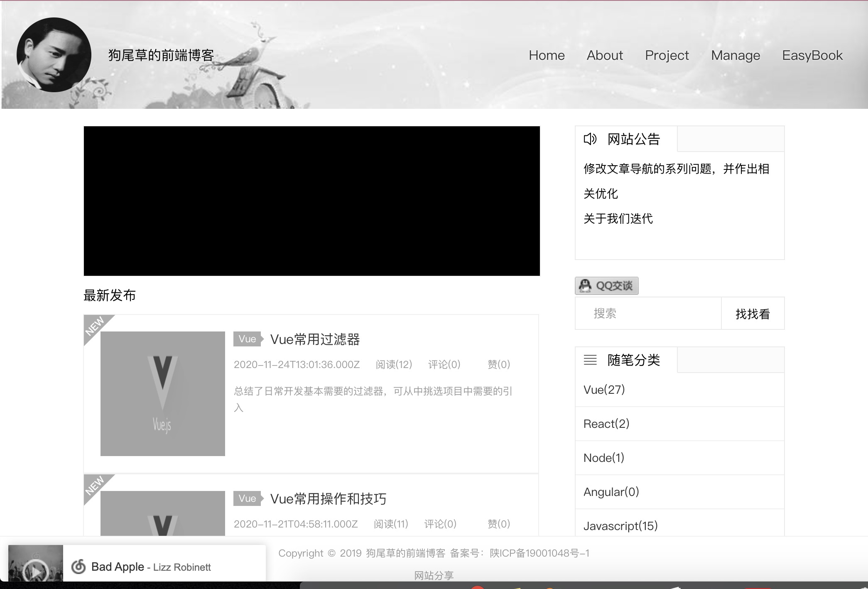Open the ICP record 陕ICP备19001048号-1
Screen dimensions: 868x589
[539, 553]
